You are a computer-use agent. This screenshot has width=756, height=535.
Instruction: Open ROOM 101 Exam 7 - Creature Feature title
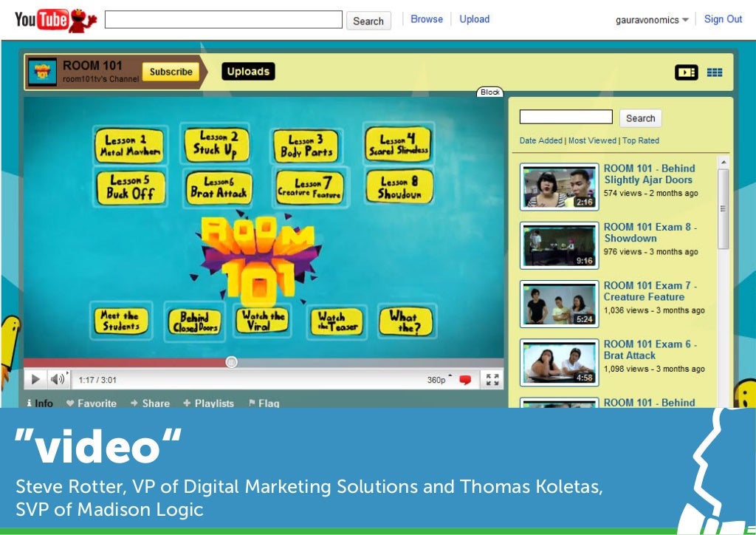[650, 291]
